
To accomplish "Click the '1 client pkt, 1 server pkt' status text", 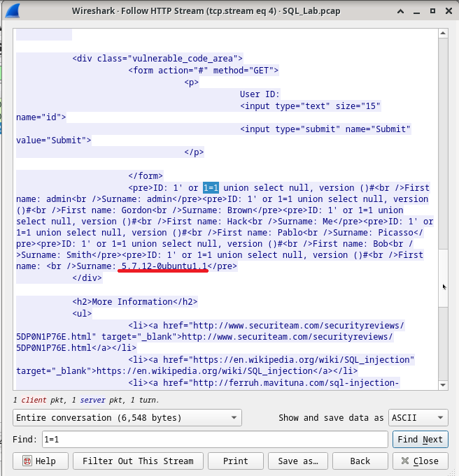I will (x=86, y=400).
